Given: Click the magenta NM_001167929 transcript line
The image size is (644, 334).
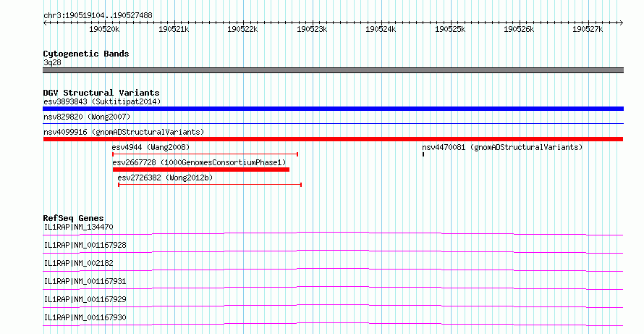Looking at the screenshot, I should pos(333,306).
